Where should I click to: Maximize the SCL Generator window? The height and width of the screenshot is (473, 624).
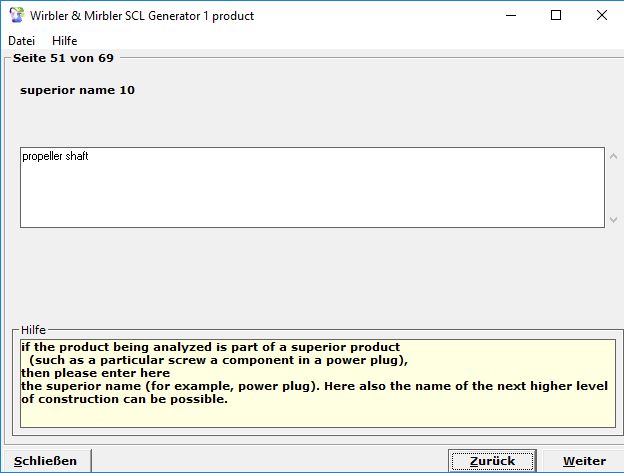556,15
